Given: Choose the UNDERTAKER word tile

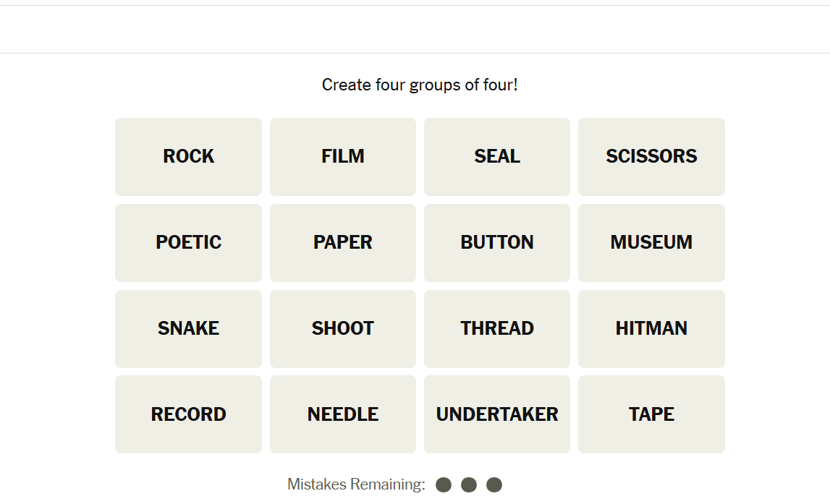Looking at the screenshot, I should pyautogui.click(x=497, y=414).
